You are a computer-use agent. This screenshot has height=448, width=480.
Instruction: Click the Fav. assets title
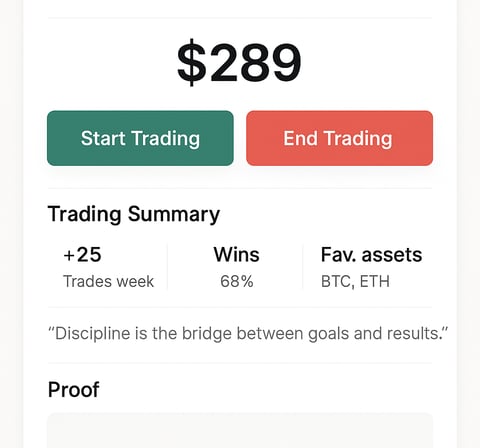371,255
